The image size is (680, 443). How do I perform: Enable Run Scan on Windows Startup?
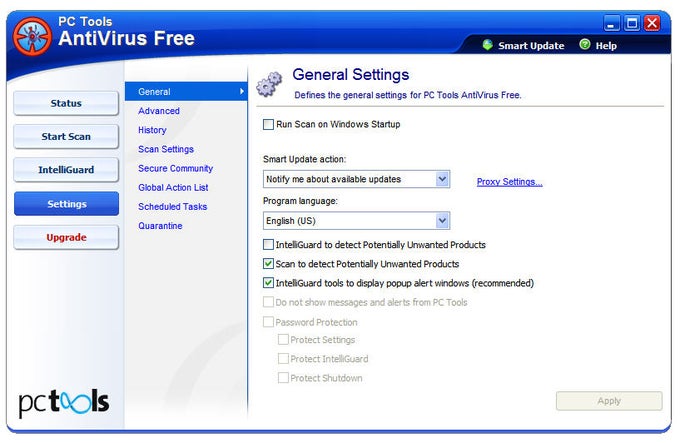268,124
